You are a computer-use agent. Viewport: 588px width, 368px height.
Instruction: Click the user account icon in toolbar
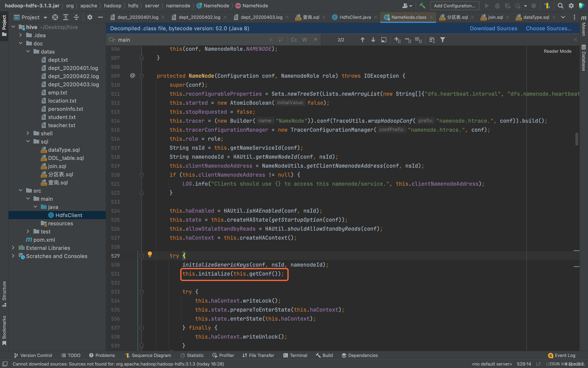[407, 6]
